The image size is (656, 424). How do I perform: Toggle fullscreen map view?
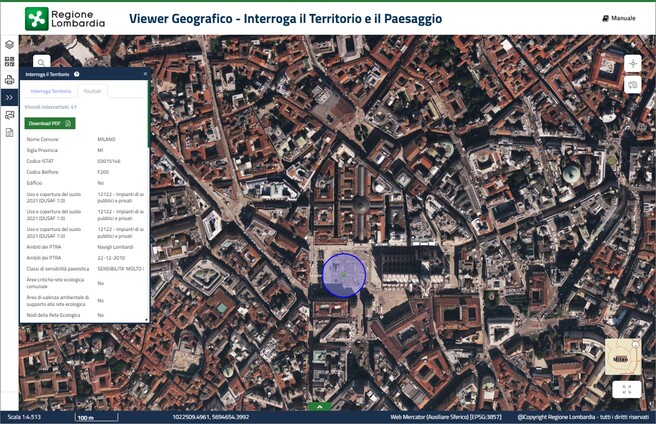(x=627, y=390)
